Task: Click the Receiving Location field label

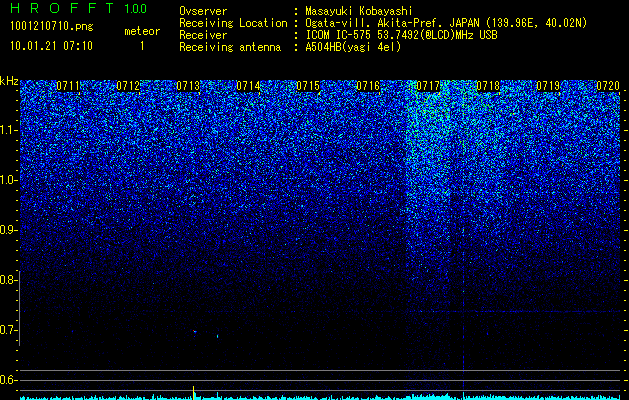Action: pyautogui.click(x=233, y=23)
